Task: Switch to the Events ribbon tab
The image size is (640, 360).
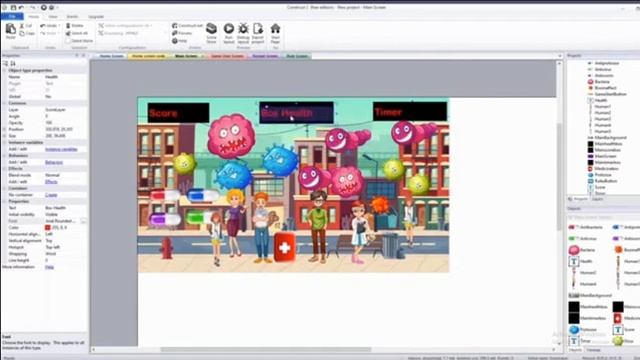Action: point(72,17)
